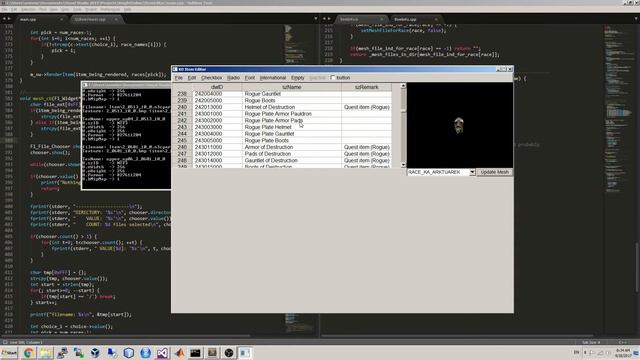
Task: Click the system tray clock
Action: (x=623, y=353)
